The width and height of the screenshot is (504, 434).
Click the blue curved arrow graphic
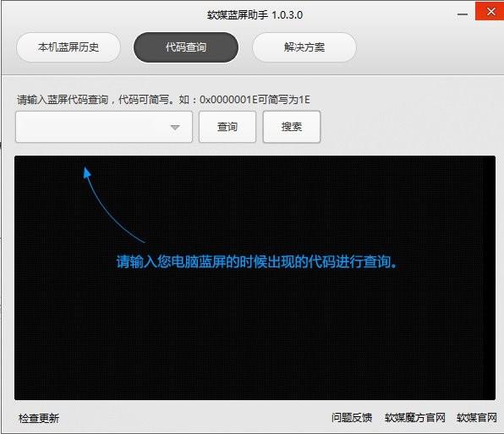[113, 205]
